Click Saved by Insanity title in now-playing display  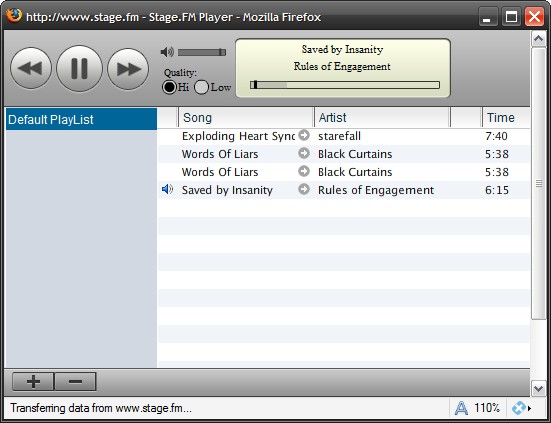click(342, 50)
